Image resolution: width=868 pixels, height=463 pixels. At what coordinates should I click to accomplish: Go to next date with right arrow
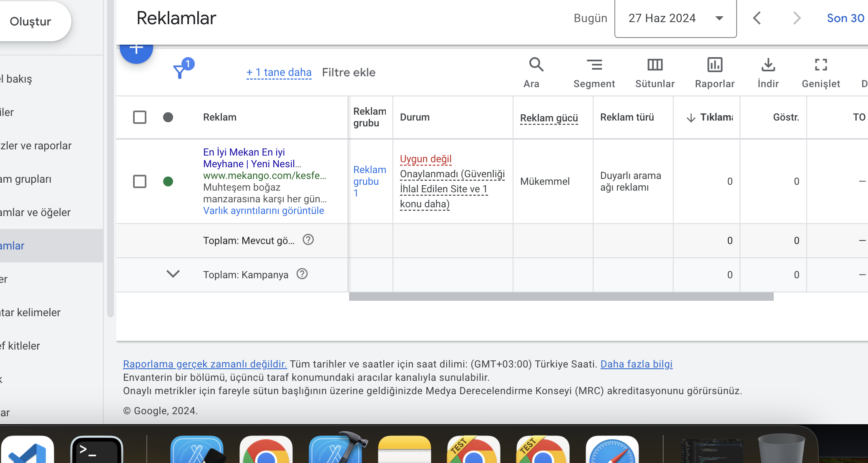(797, 18)
